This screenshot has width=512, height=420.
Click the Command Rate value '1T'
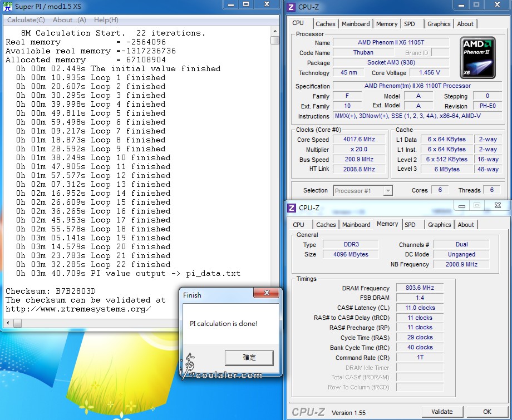click(x=420, y=357)
